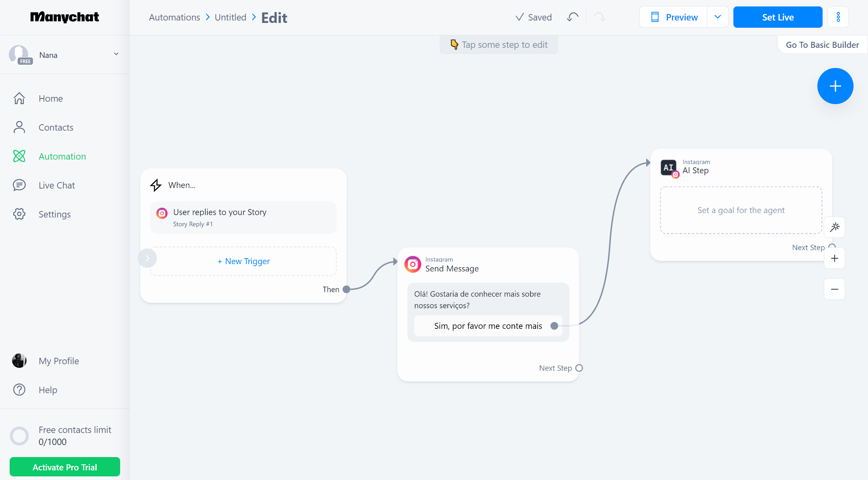Click the Contacts person icon
The height and width of the screenshot is (480, 868).
pyautogui.click(x=19, y=127)
